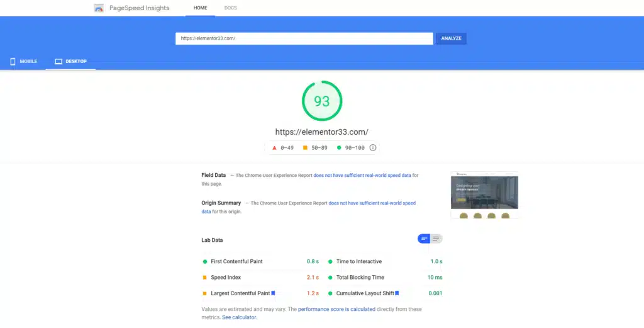The image size is (644, 328).
Task: Click the Largest Contentful Paint orange status icon
Action: [x=204, y=293]
